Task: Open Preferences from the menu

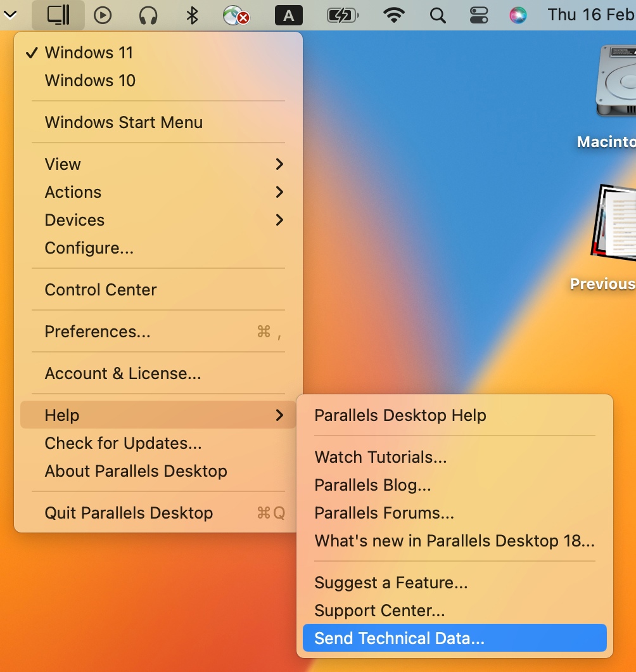Action: pyautogui.click(x=98, y=332)
